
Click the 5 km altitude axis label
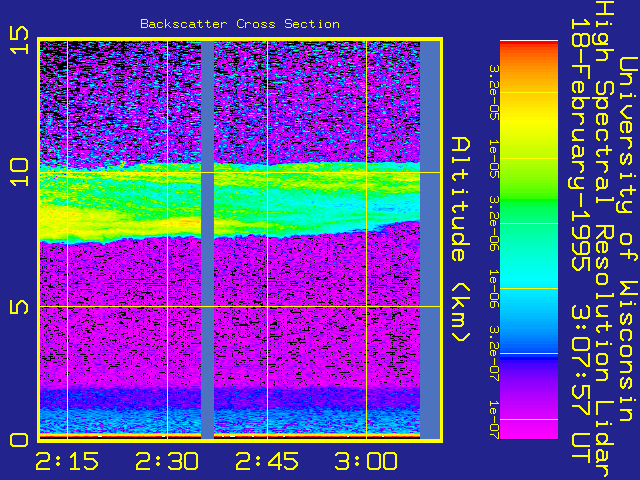[x=20, y=307]
